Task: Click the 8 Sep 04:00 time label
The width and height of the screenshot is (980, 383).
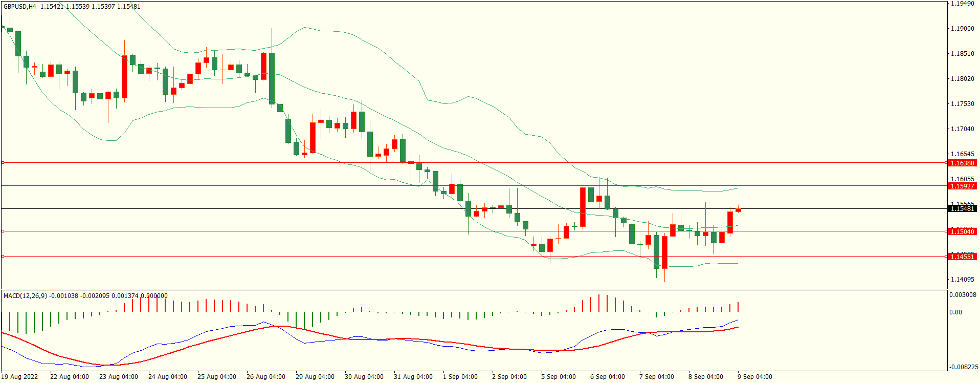Action: [x=706, y=377]
